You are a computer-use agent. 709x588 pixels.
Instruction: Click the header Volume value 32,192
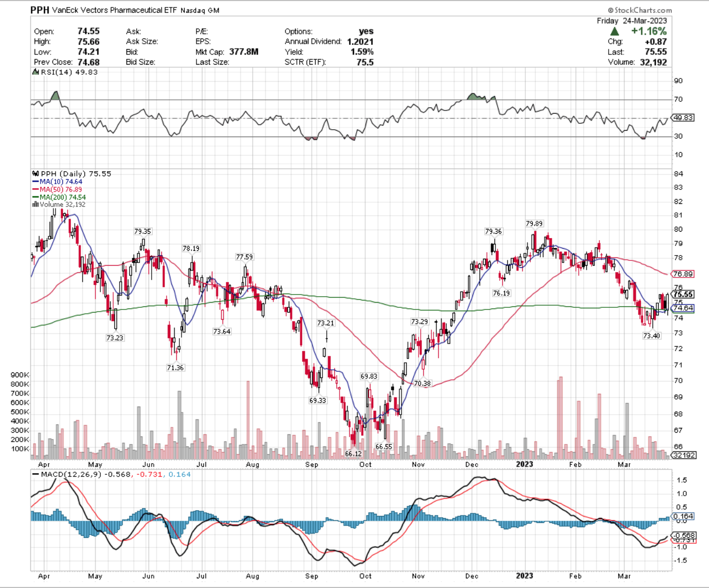(x=653, y=62)
